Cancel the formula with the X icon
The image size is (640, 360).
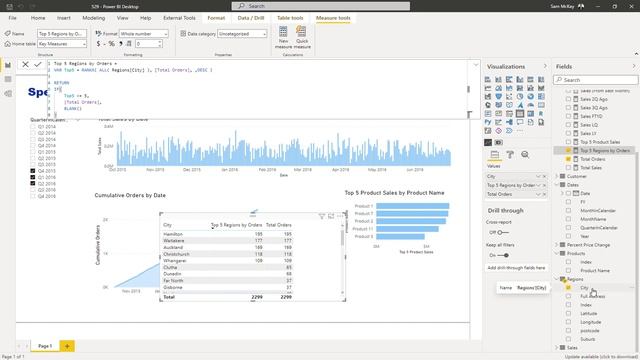click(25, 64)
